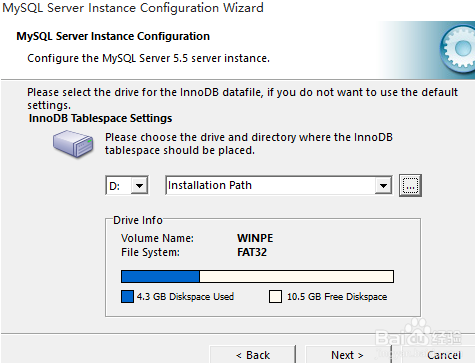This screenshot has height=363, width=475.
Task: Click the 'Configure the MySQL Server 5.5' subtitle
Action: point(148,58)
